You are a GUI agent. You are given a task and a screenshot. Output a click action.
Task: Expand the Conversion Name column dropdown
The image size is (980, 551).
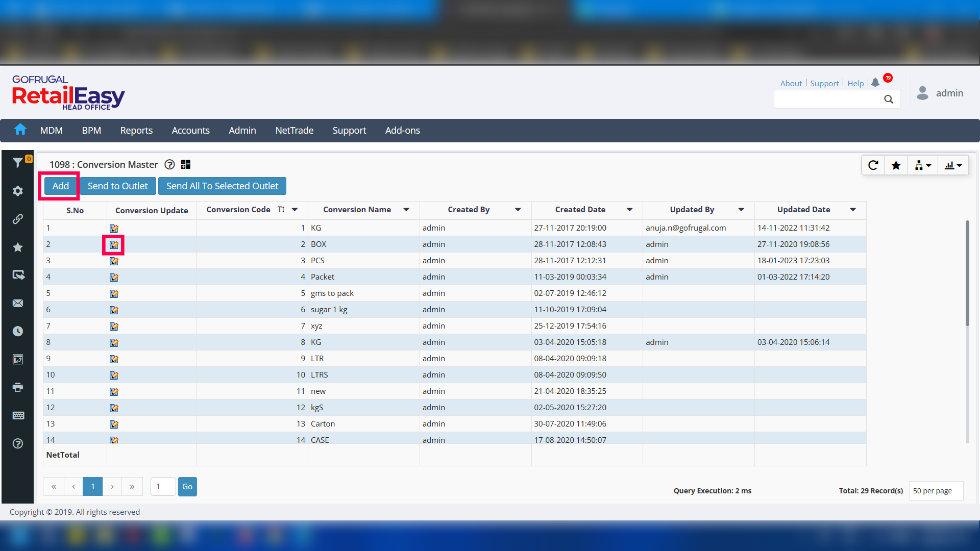[406, 210]
